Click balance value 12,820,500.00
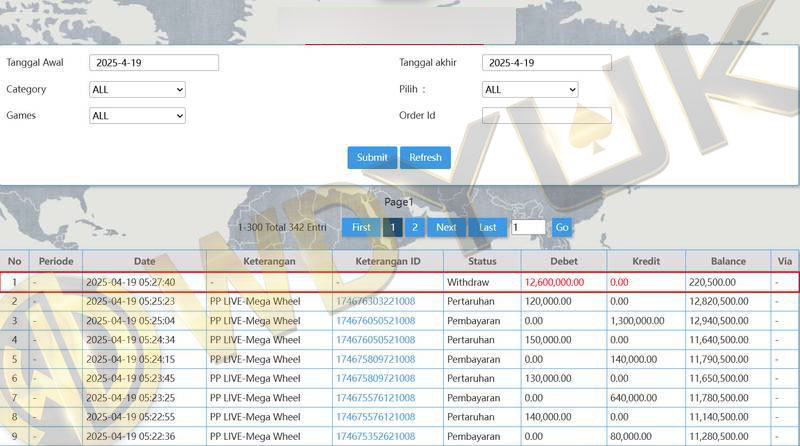Image resolution: width=800 pixels, height=446 pixels. point(719,302)
